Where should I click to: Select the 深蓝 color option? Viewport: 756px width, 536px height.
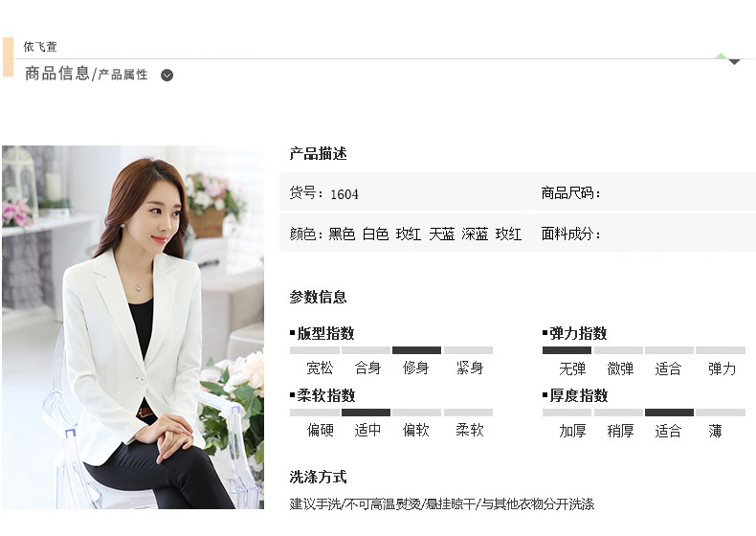pos(475,234)
